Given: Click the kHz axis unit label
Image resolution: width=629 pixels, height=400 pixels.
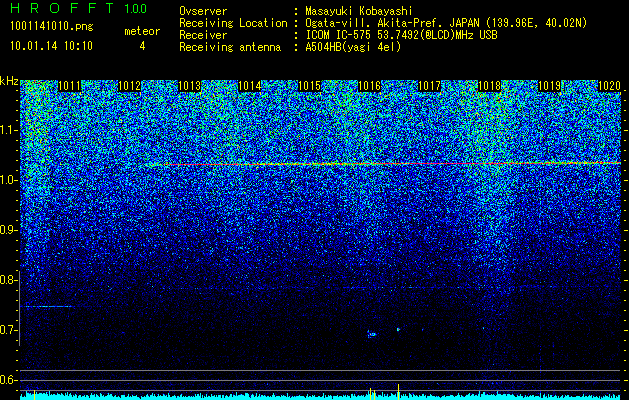Looking at the screenshot, I should pos(9,81).
